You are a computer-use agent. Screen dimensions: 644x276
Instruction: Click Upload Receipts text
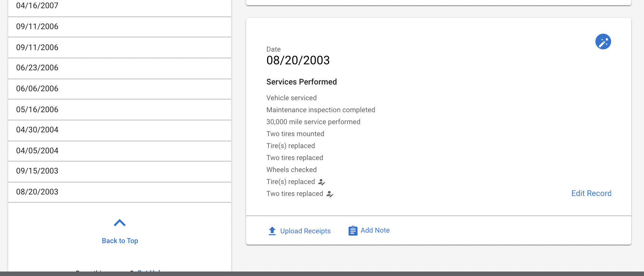click(305, 231)
